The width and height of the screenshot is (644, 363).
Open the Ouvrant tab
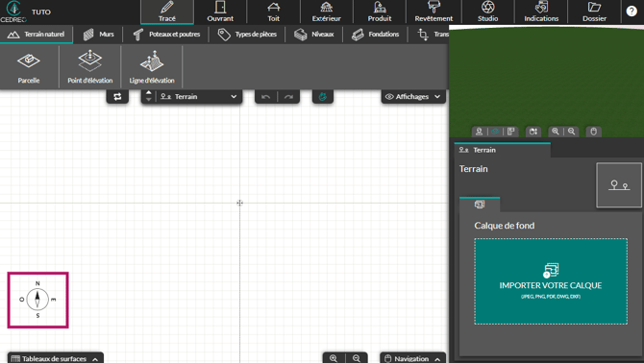[x=220, y=12]
